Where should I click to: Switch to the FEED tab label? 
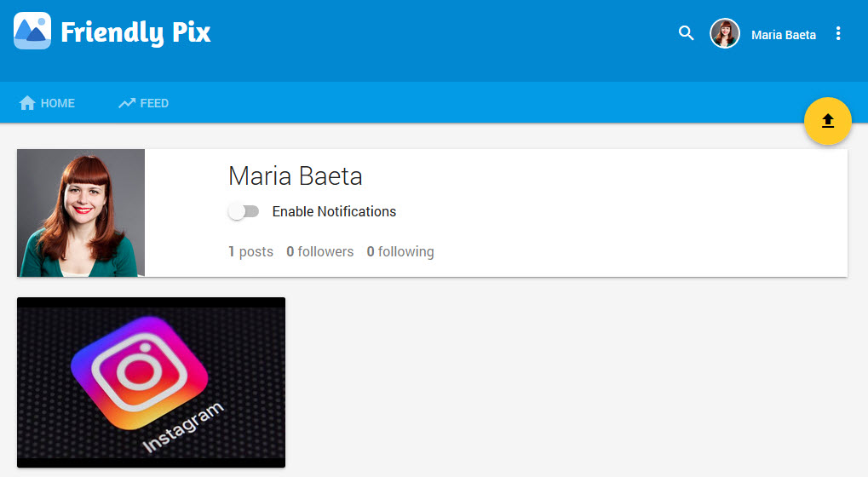point(154,103)
